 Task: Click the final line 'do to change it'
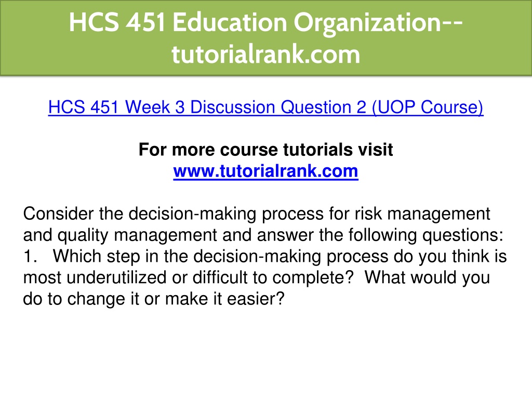(x=153, y=299)
